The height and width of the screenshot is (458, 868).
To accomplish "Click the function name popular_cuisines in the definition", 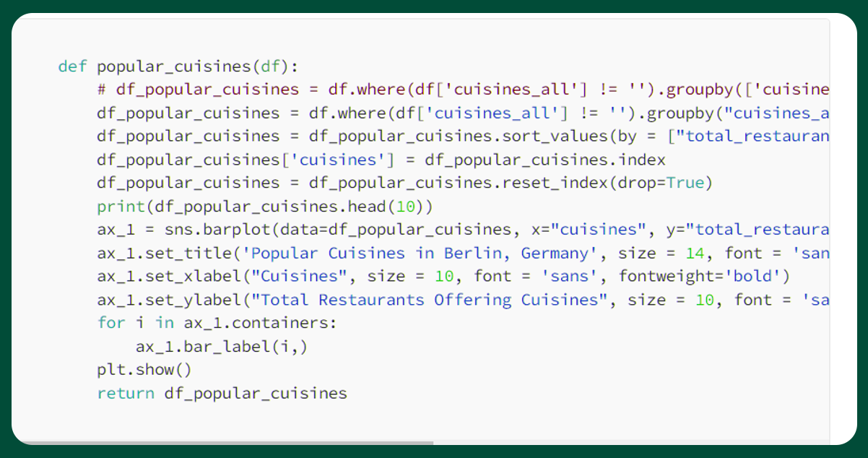I will pos(173,66).
